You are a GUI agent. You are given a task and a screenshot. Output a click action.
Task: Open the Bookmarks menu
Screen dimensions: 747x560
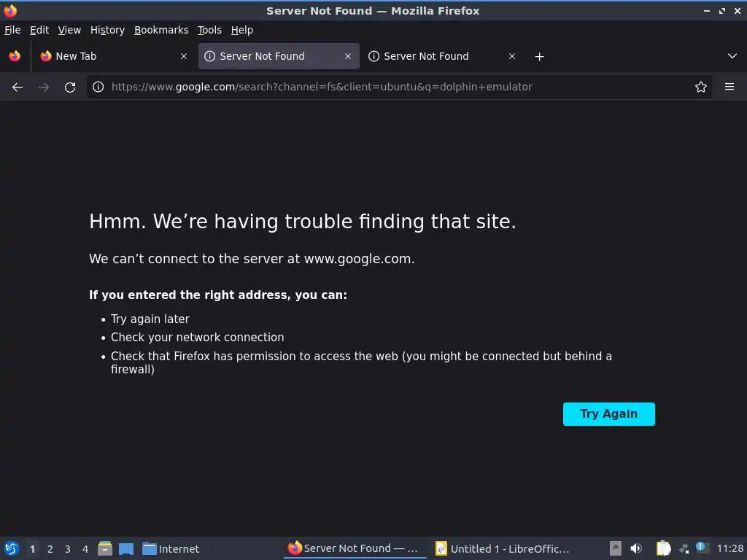161,30
